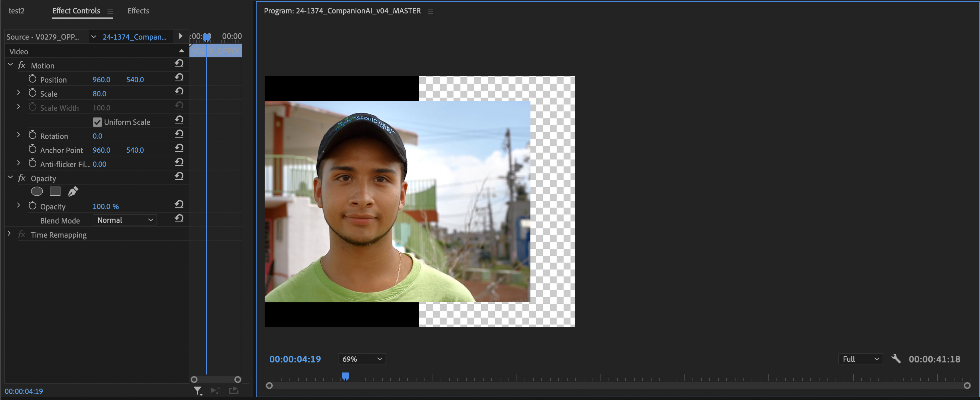Collapse the Motion effect section
Screen dimensions: 980x400
click(10, 64)
